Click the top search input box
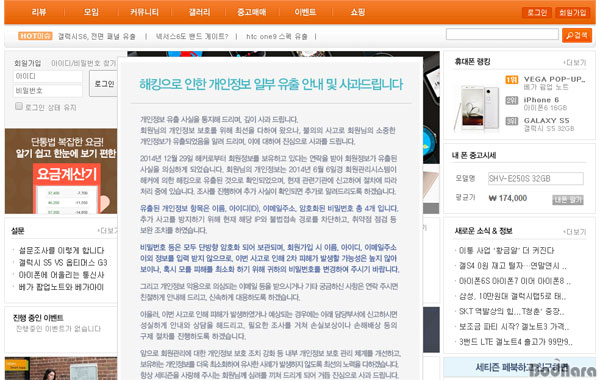This screenshot has width=600, height=380. [x=502, y=34]
